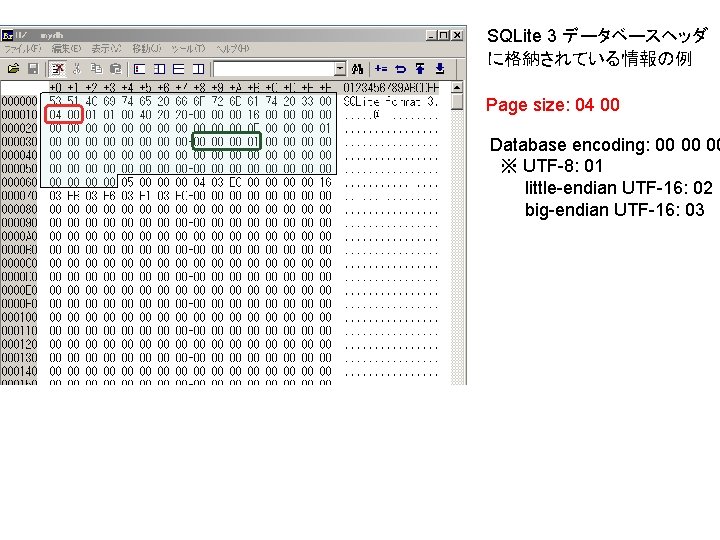Click hex byte 4C in the first row
The width and height of the screenshot is (720, 540).
point(91,101)
